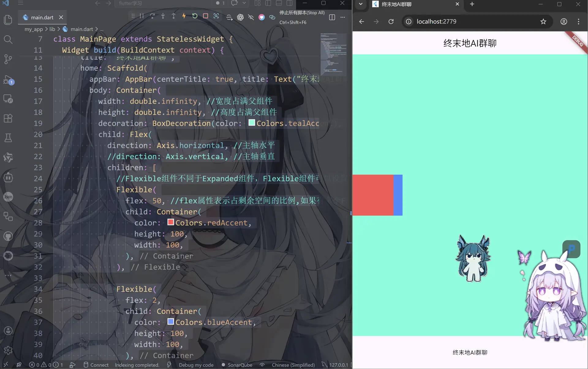Open the browser profile menu
Viewport: 588px width, 369px height.
[x=564, y=21]
